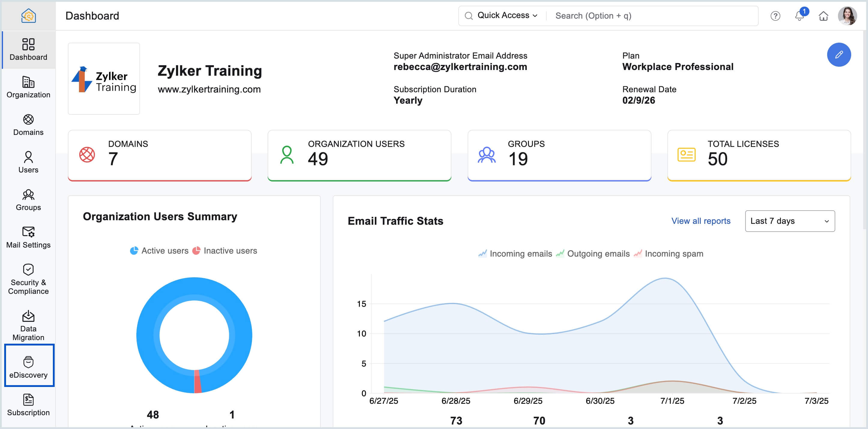Click the blue edit pencil button

point(839,55)
